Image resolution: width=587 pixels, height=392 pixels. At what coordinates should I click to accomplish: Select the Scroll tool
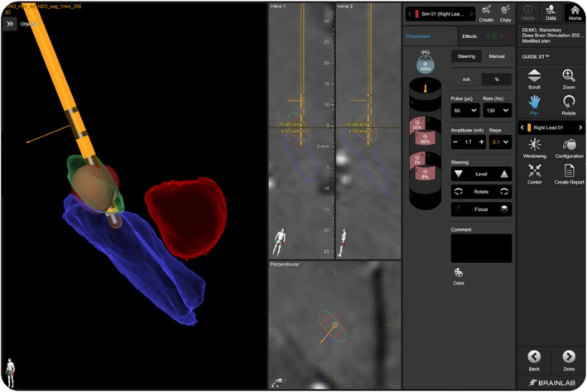534,79
